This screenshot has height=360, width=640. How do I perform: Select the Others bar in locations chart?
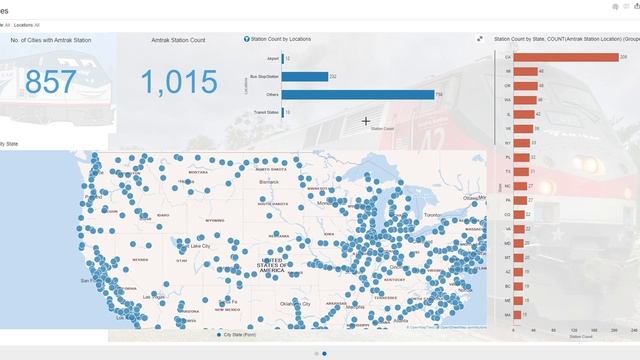358,95
